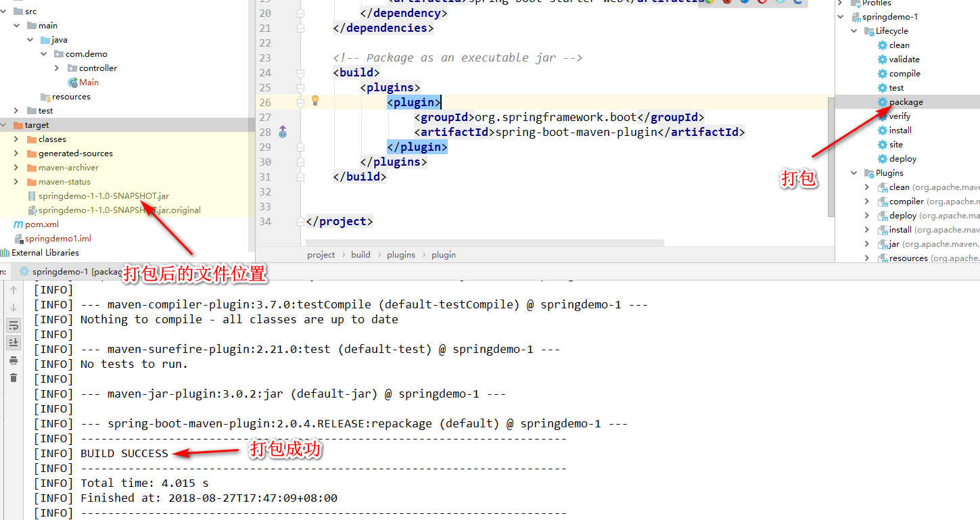Toggle scroll-to-end in the Run console

point(14,343)
